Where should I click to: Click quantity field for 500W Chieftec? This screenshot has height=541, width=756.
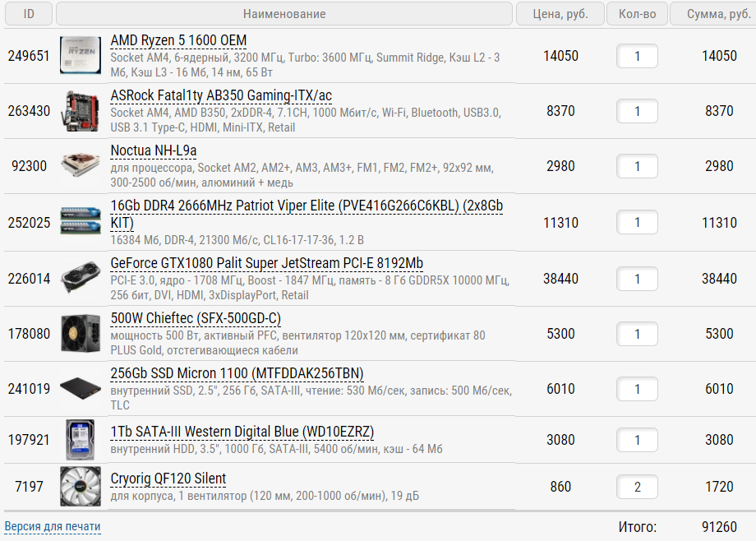[637, 334]
